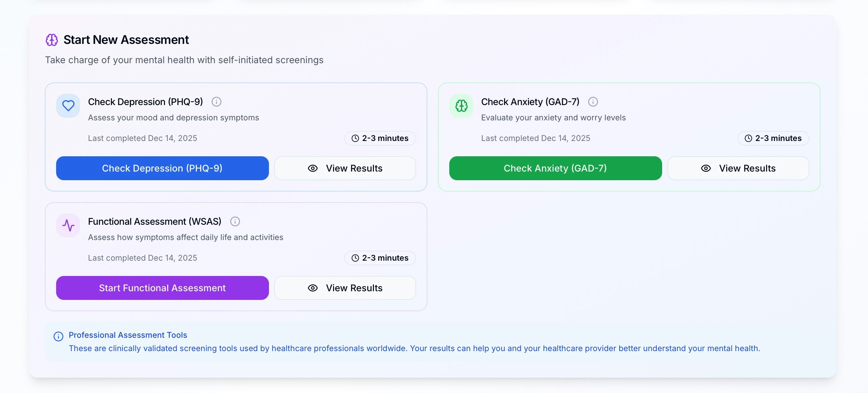868x393 pixels.
Task: Open info tooltip for Check Anxiety (GAD-7)
Action: [593, 101]
